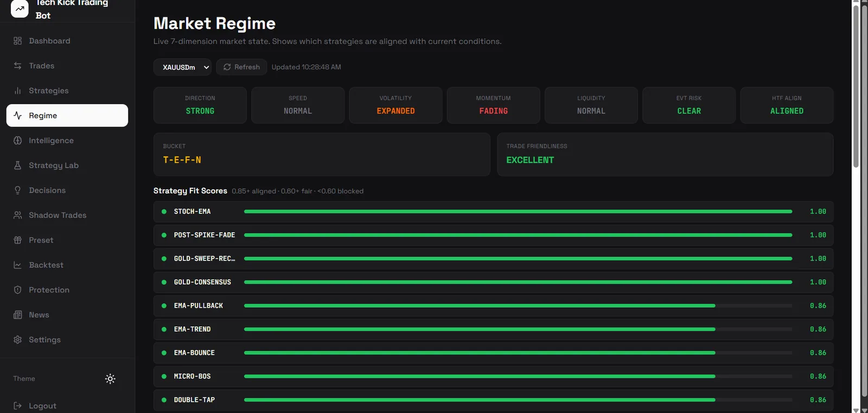Click the Strategy Fit Scores heading
Image resolution: width=868 pixels, height=413 pixels.
pos(190,191)
